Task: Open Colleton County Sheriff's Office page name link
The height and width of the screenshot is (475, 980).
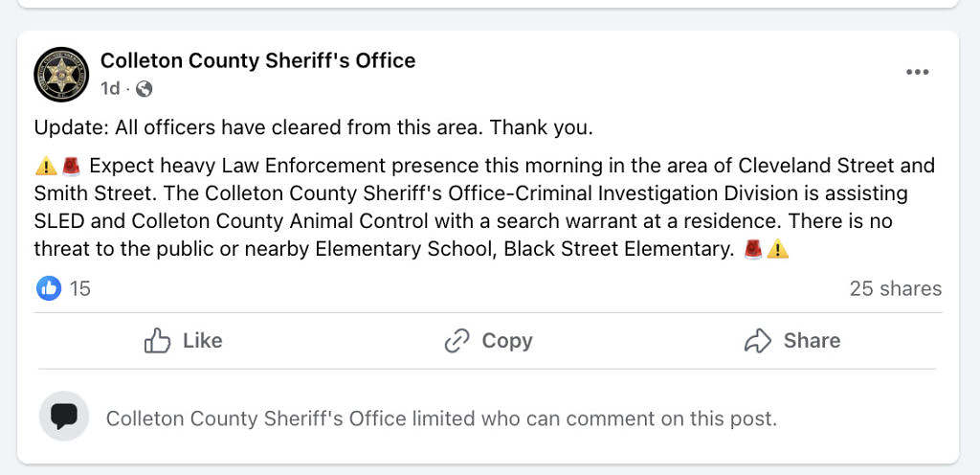Action: click(257, 60)
